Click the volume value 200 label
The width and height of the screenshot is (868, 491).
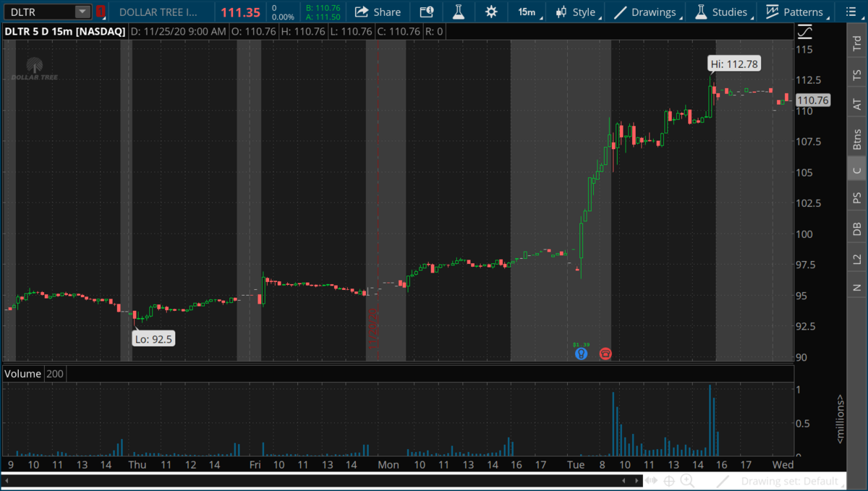coord(55,374)
